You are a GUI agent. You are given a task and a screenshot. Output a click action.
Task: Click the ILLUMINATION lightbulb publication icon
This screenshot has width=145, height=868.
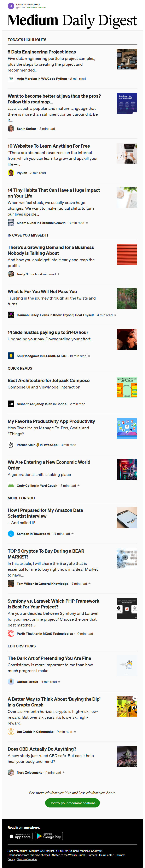point(11,356)
